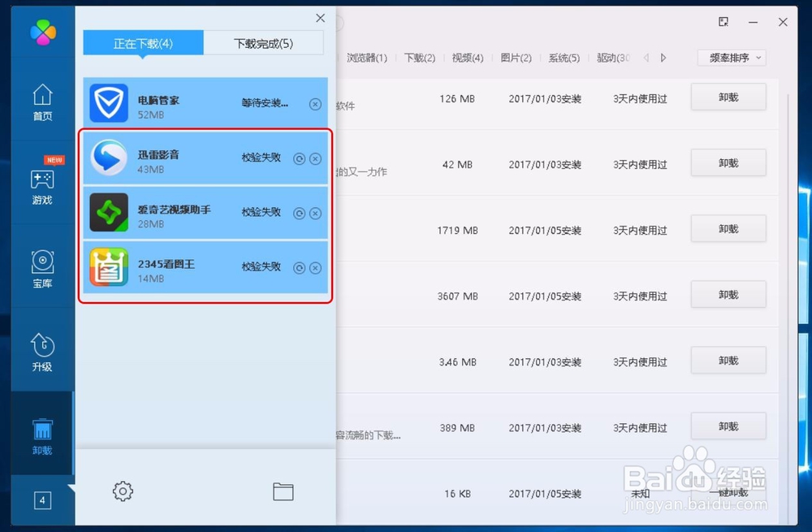Uninstall the 3607 MB program
The height and width of the screenshot is (532, 812).
(728, 294)
